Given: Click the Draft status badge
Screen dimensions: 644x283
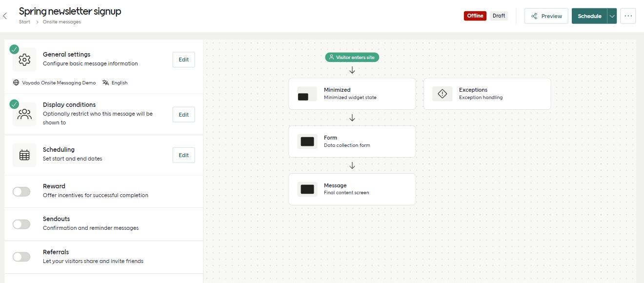Looking at the screenshot, I should 499,16.
